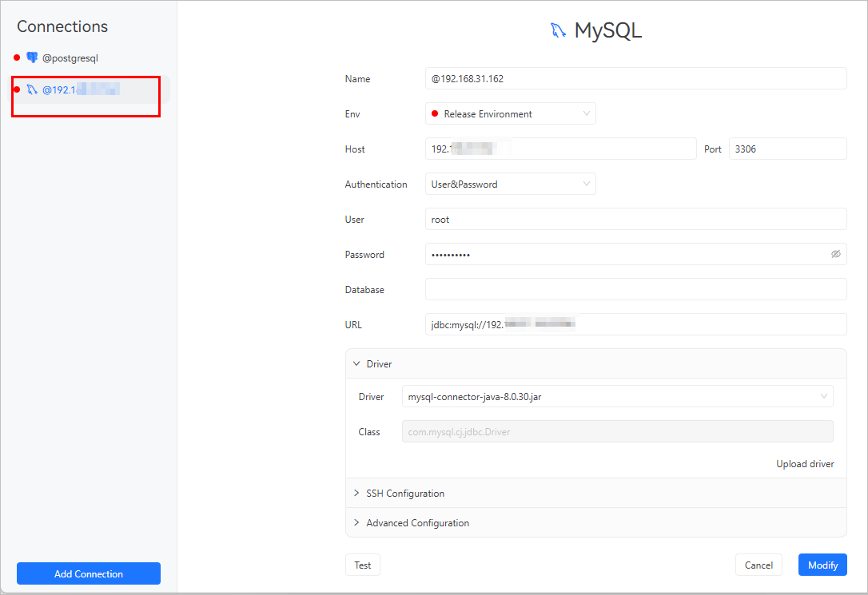The image size is (868, 595).
Task: Expand the SSH Configuration section
Action: (x=595, y=494)
